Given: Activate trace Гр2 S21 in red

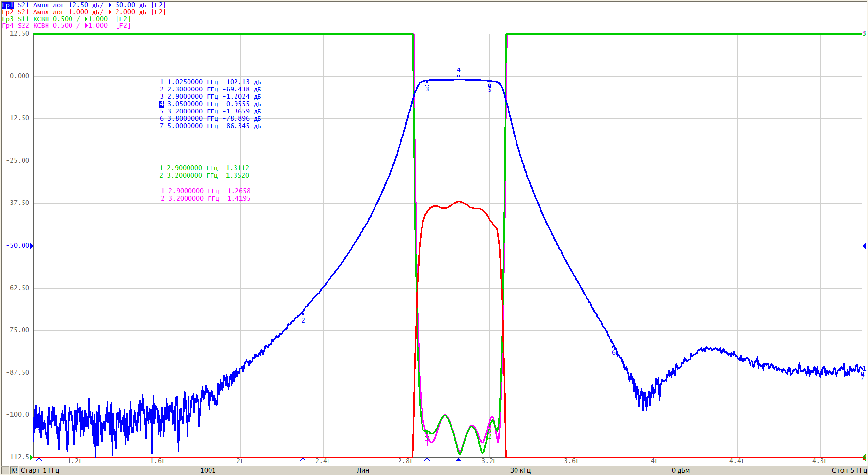Looking at the screenshot, I should [x=84, y=12].
